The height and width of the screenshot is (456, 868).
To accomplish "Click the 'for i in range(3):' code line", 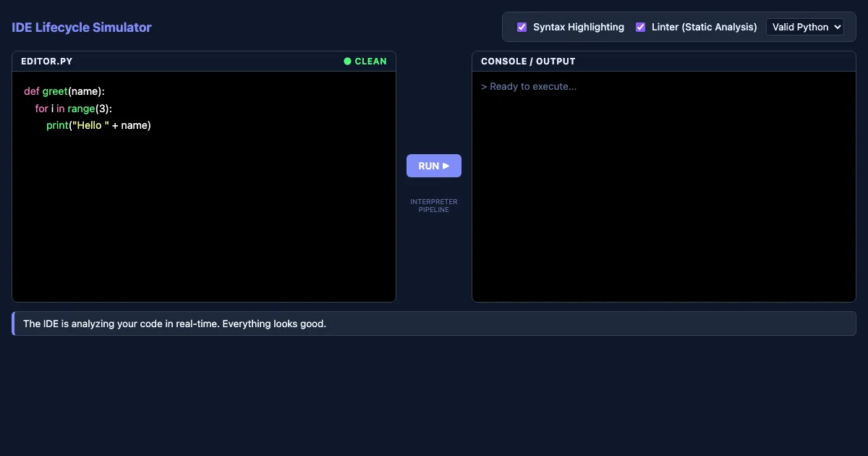I will point(74,109).
